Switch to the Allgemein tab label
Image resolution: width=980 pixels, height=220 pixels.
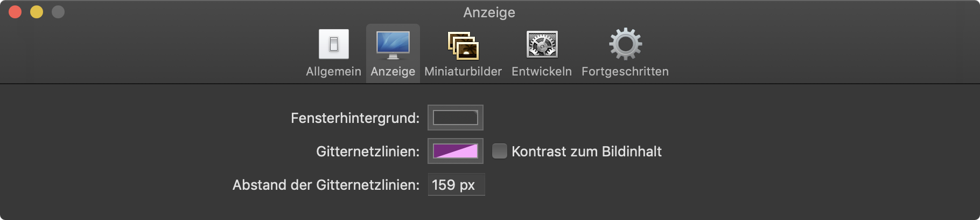click(x=333, y=72)
